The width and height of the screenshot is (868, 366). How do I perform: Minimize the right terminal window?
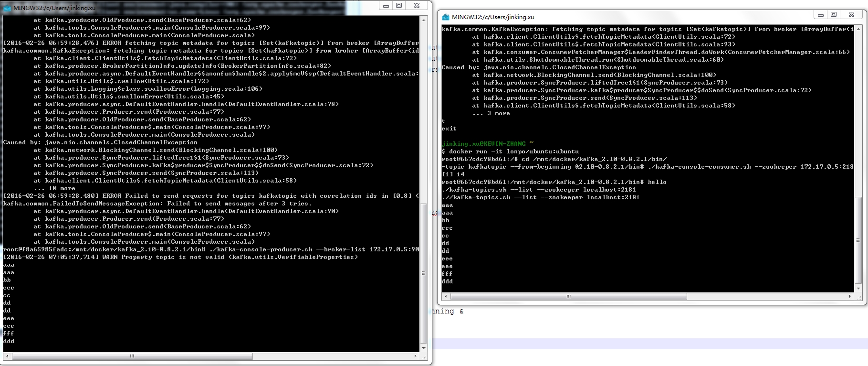click(821, 15)
